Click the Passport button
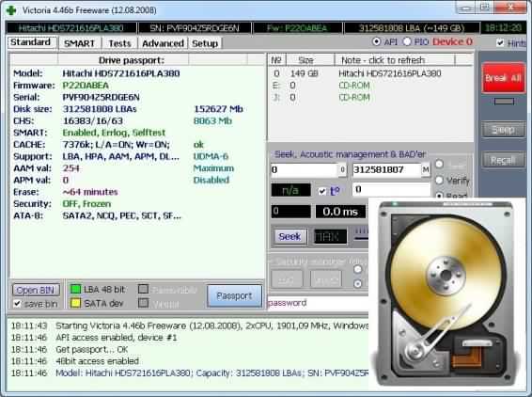This screenshot has width=532, height=397. [x=234, y=295]
